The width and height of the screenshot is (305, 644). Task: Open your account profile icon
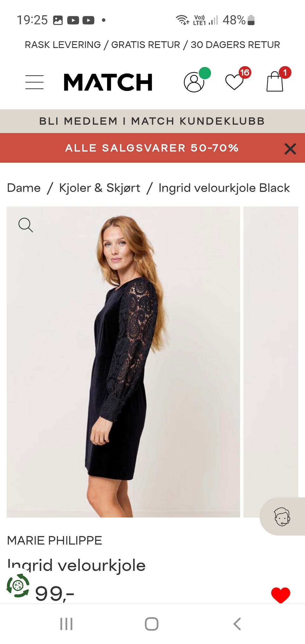[194, 83]
